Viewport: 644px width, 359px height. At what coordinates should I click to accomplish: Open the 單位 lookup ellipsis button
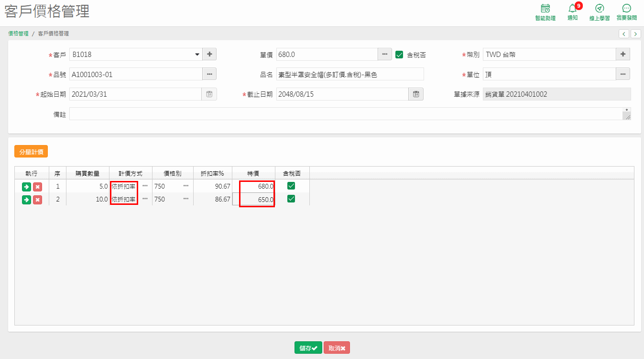(623, 74)
